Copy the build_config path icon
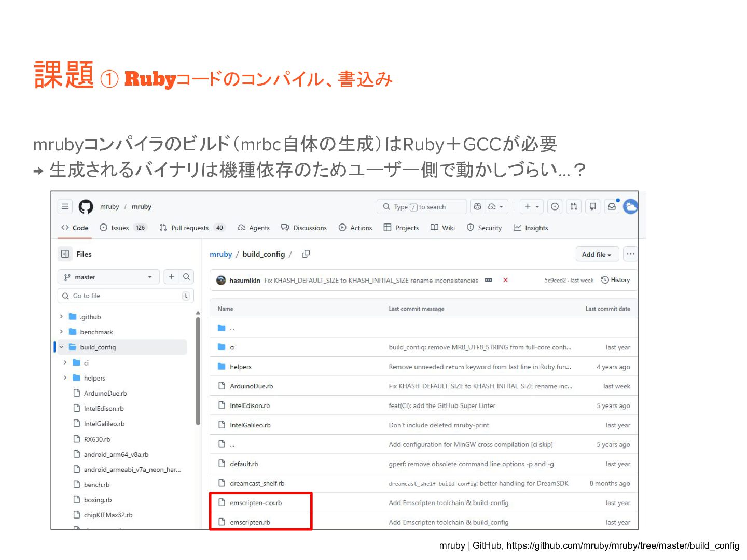 tap(306, 254)
